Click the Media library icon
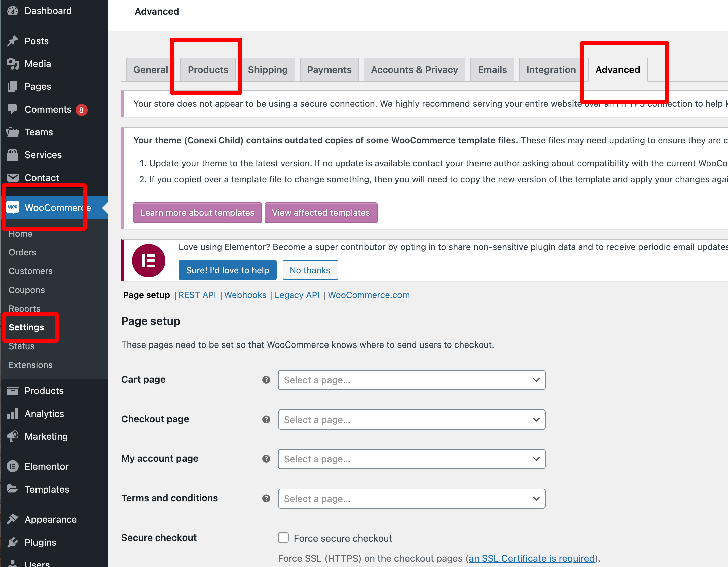Viewport: 728px width, 567px height. [x=13, y=64]
